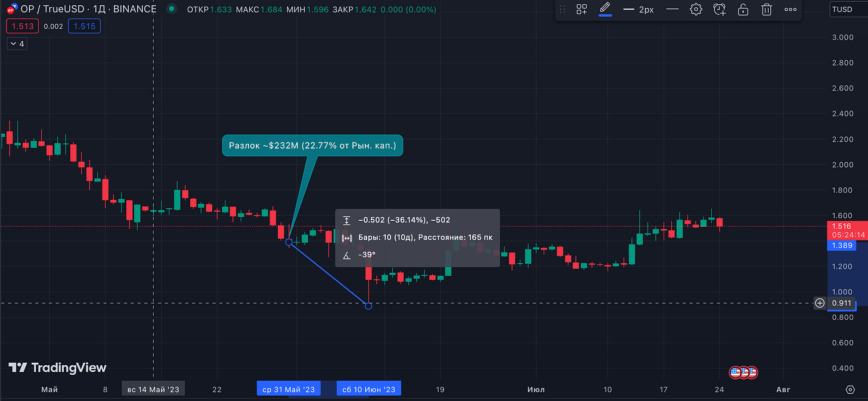
Task: Click the 'Авг' label on time axis
Action: click(785, 389)
